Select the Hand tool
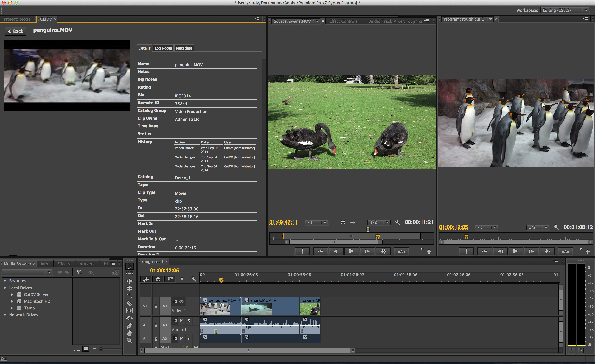 pyautogui.click(x=129, y=333)
